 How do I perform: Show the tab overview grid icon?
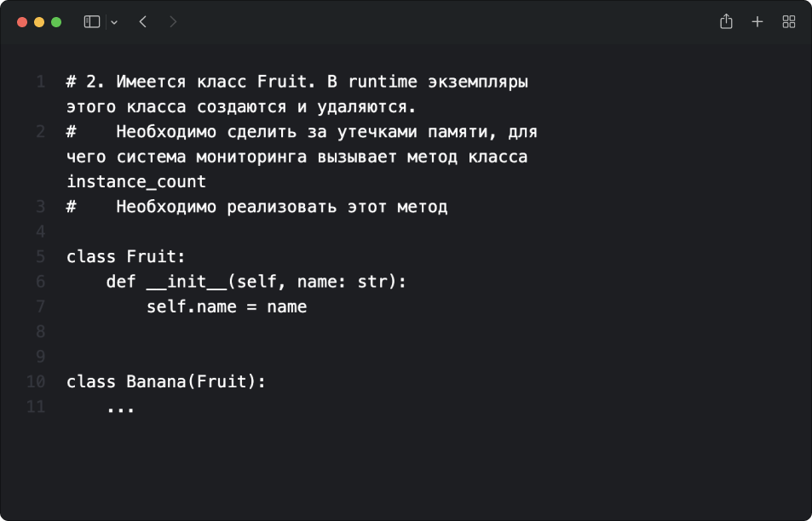pyautogui.click(x=789, y=22)
